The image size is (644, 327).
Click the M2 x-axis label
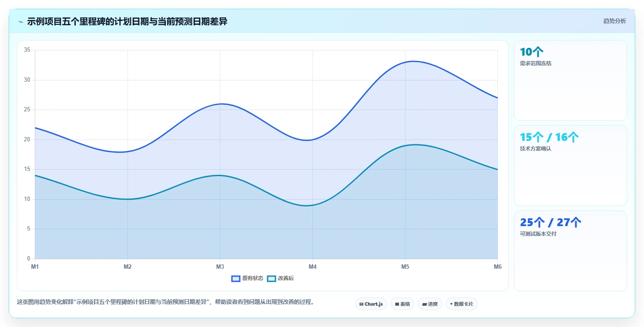coord(127,267)
